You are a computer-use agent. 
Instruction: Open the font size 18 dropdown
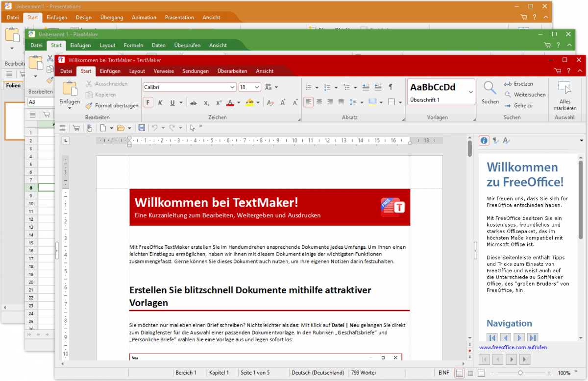[257, 87]
